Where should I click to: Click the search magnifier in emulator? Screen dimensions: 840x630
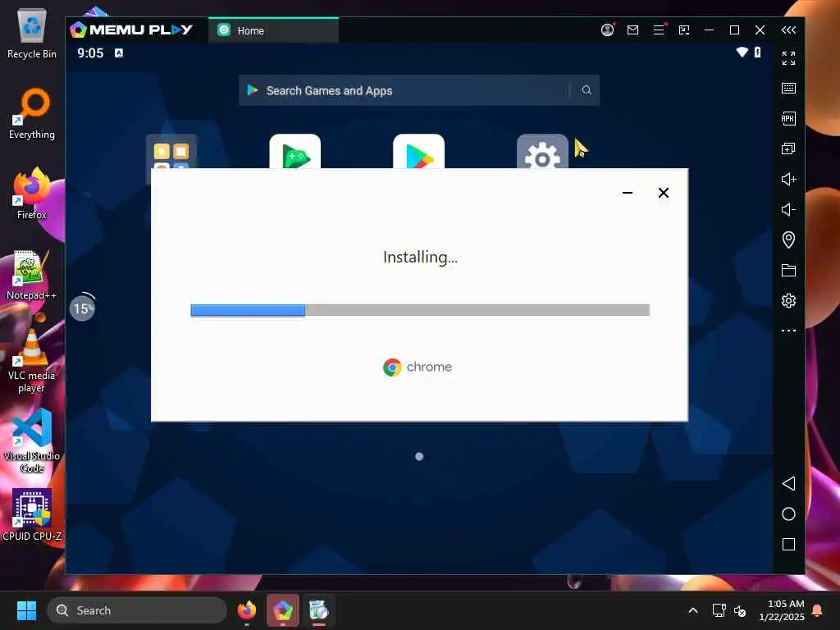587,90
